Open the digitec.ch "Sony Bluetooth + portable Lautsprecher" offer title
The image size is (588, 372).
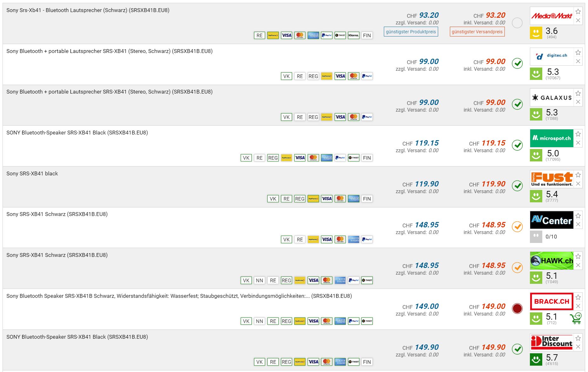110,51
